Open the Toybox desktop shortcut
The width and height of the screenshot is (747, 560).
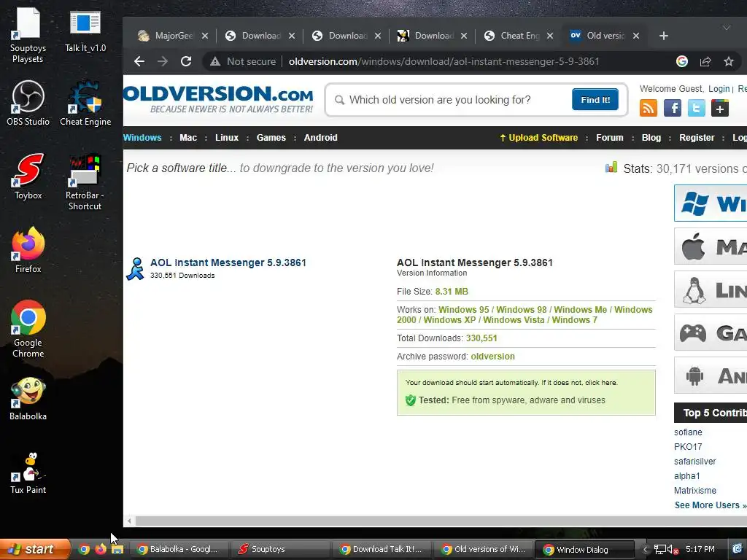[x=28, y=176]
